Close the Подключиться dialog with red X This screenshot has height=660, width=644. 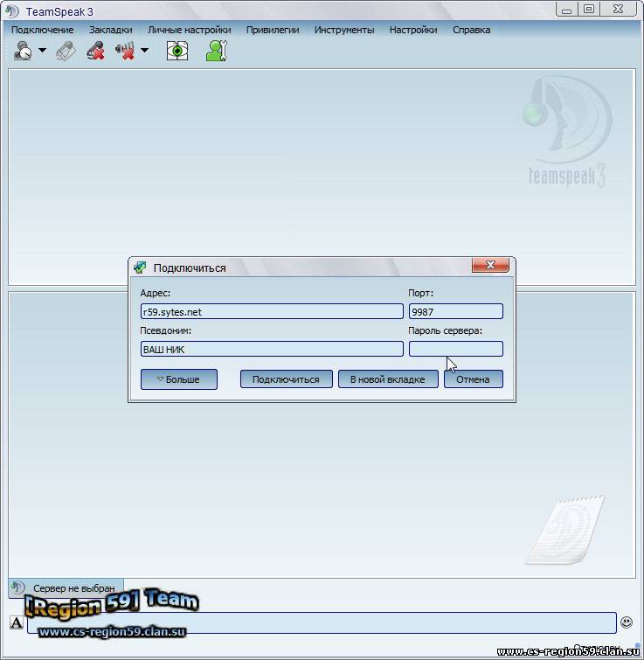tap(490, 265)
